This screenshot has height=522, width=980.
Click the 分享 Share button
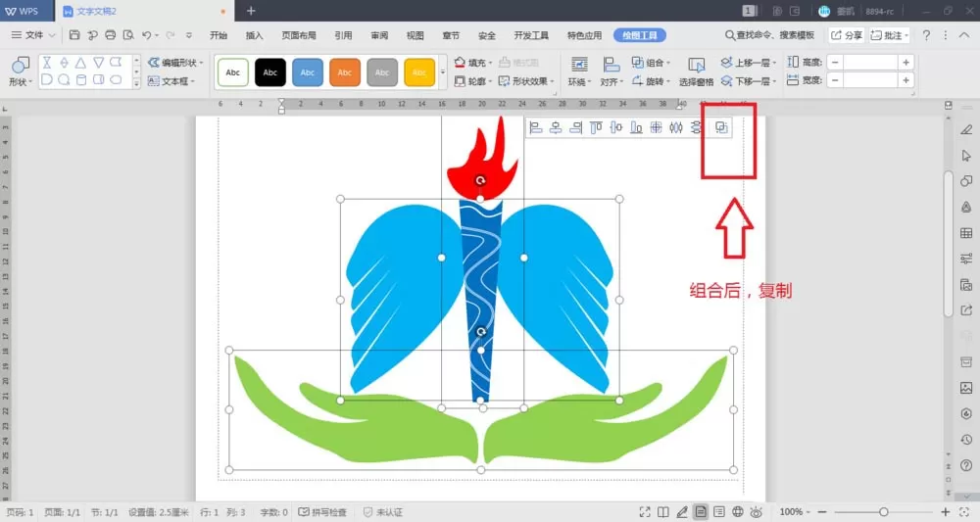tap(847, 35)
